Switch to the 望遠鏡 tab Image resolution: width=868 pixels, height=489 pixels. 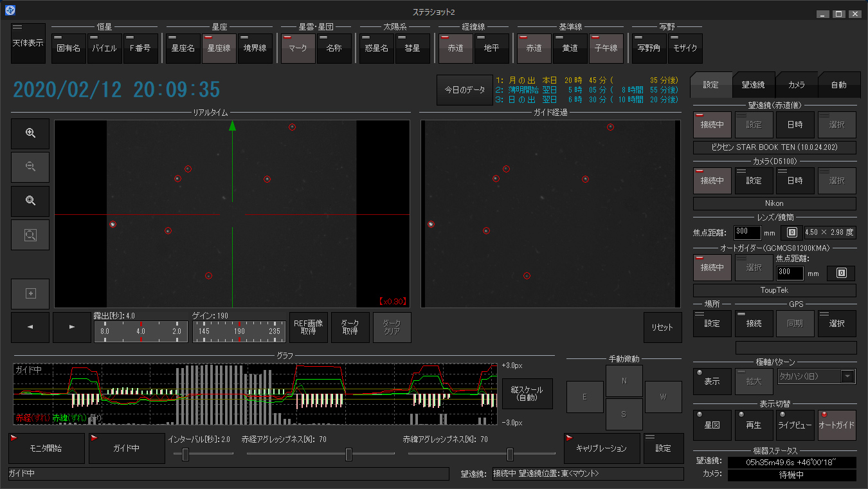[x=753, y=85]
